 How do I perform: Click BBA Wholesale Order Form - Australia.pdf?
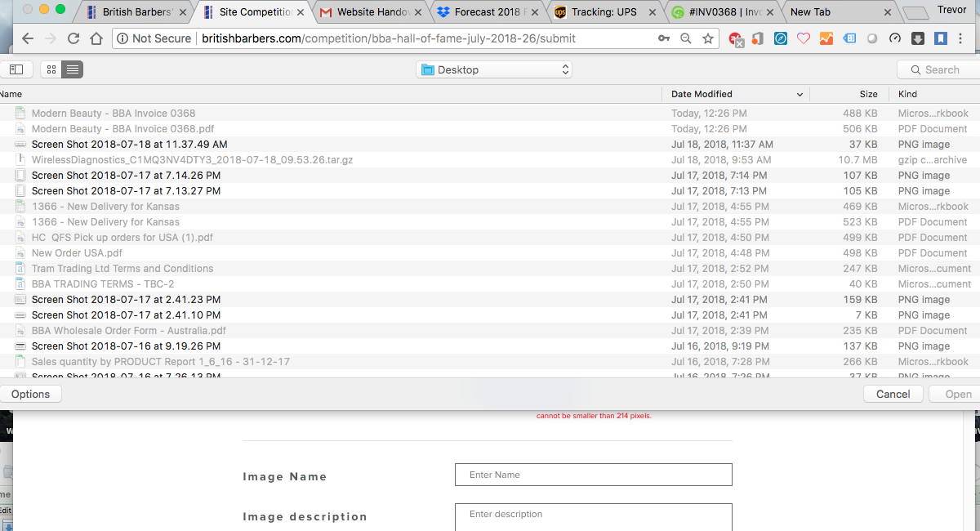(x=490, y=331)
